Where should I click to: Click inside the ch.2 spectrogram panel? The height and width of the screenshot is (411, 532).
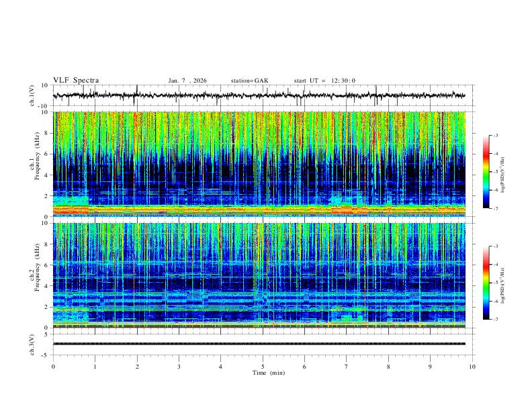coord(259,275)
